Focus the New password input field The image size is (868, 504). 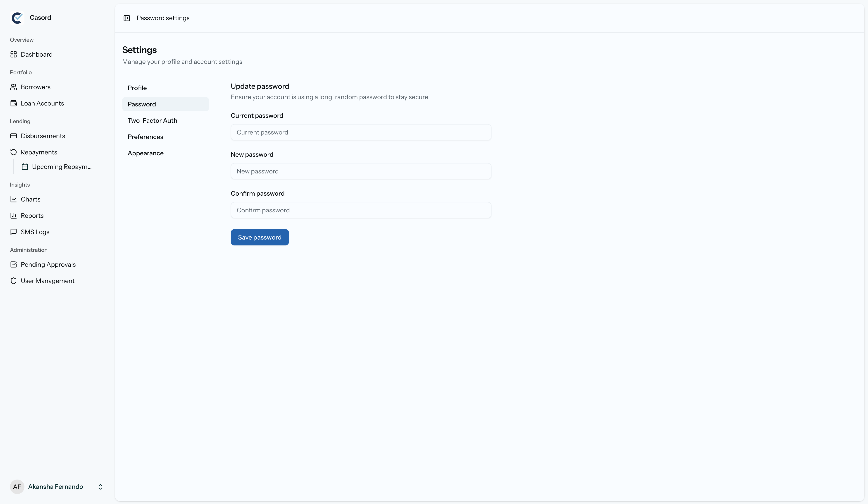pos(361,171)
